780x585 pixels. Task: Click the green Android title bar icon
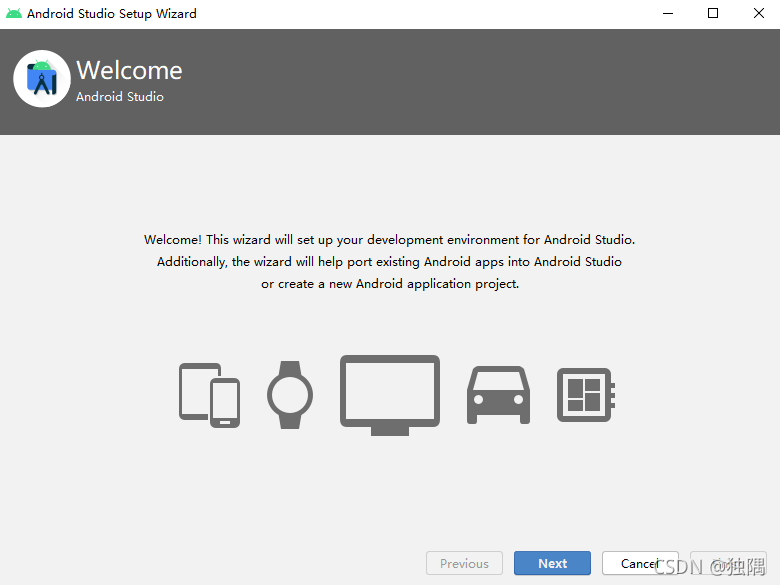14,13
